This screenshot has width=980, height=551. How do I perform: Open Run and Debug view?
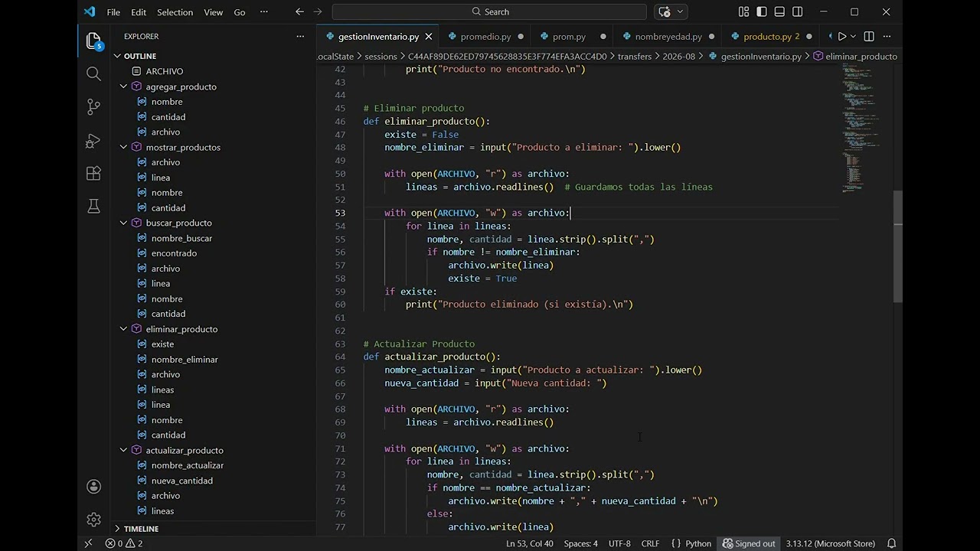pyautogui.click(x=93, y=141)
